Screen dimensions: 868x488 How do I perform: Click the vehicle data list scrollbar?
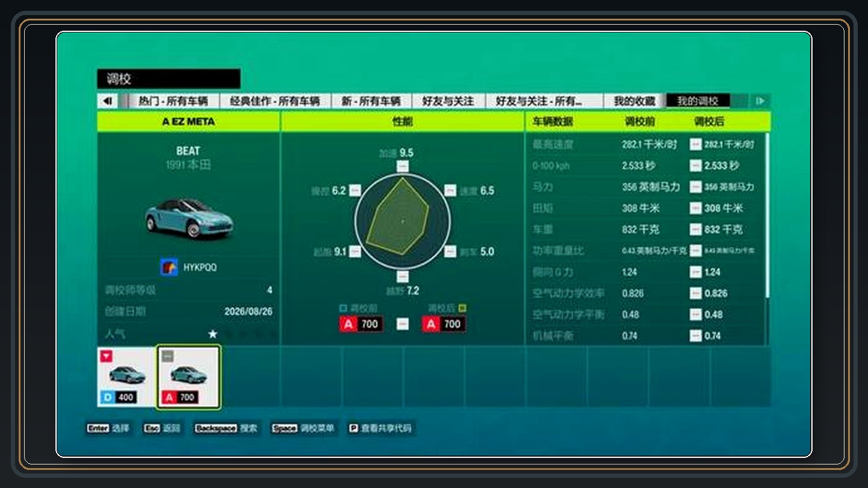(x=767, y=216)
